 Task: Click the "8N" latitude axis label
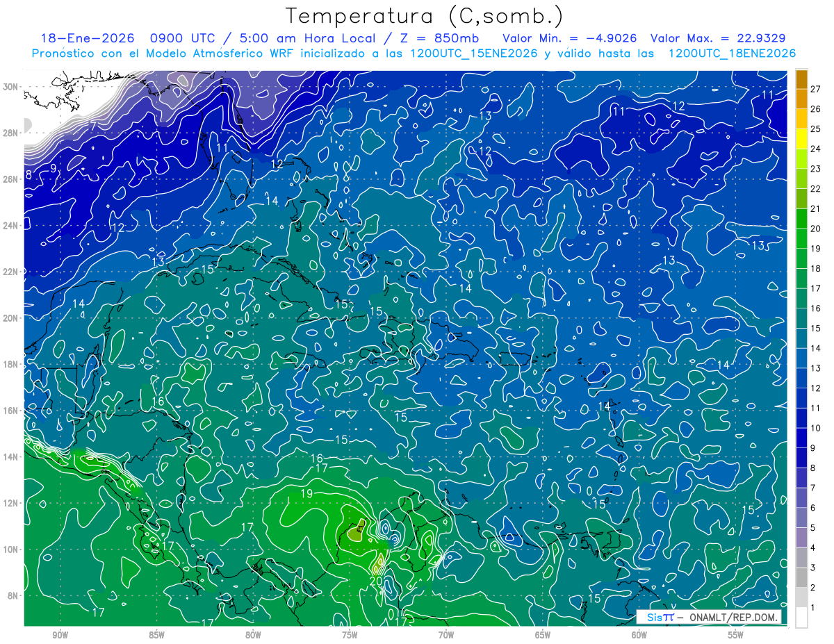13,596
